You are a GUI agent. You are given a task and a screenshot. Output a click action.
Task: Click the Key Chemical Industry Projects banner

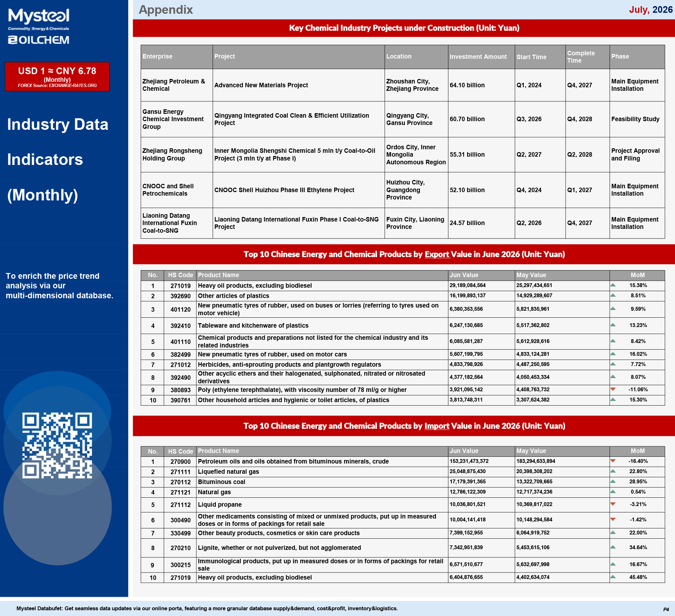pyautogui.click(x=404, y=28)
